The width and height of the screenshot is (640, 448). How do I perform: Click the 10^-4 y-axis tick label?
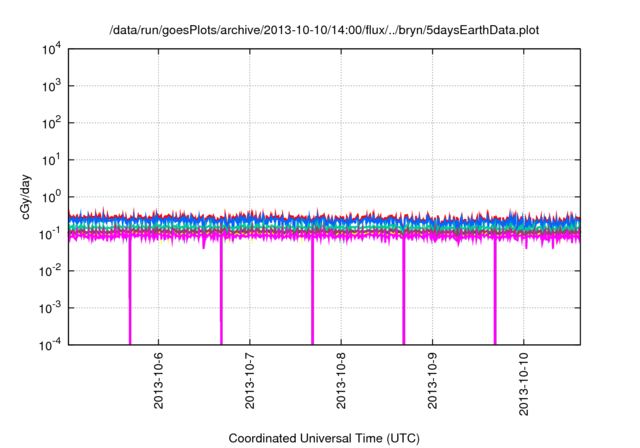click(51, 346)
